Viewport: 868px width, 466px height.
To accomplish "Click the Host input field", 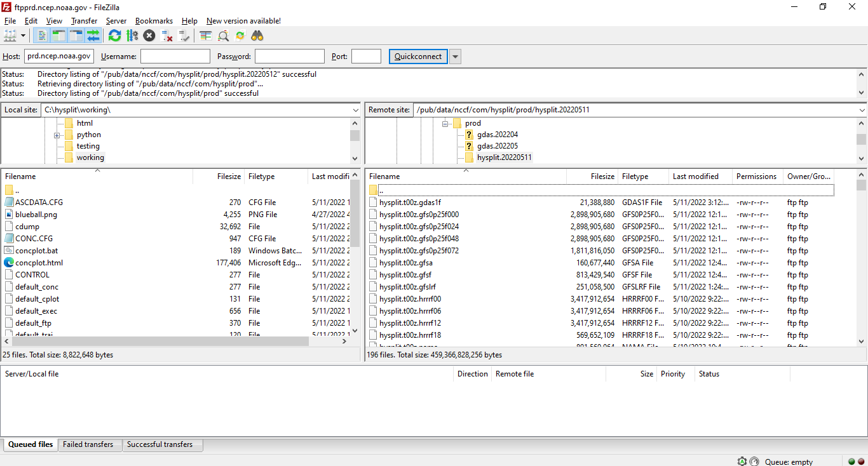I will click(59, 57).
